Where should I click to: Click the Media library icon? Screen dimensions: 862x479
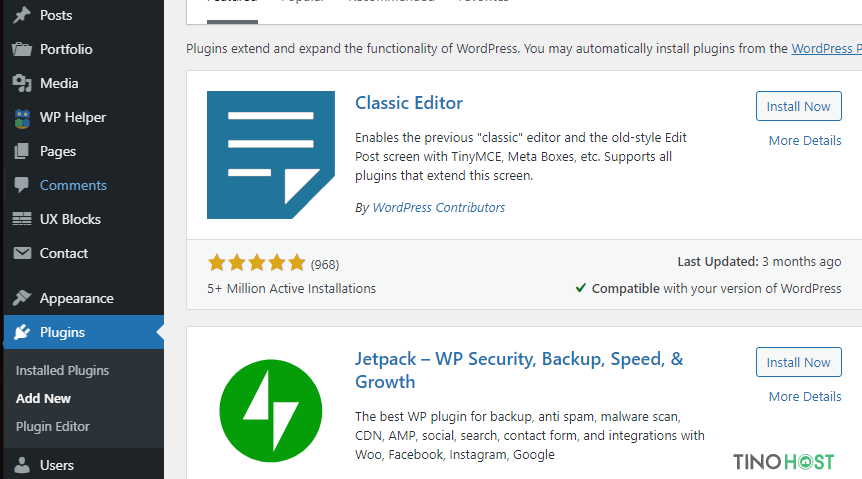[22, 83]
